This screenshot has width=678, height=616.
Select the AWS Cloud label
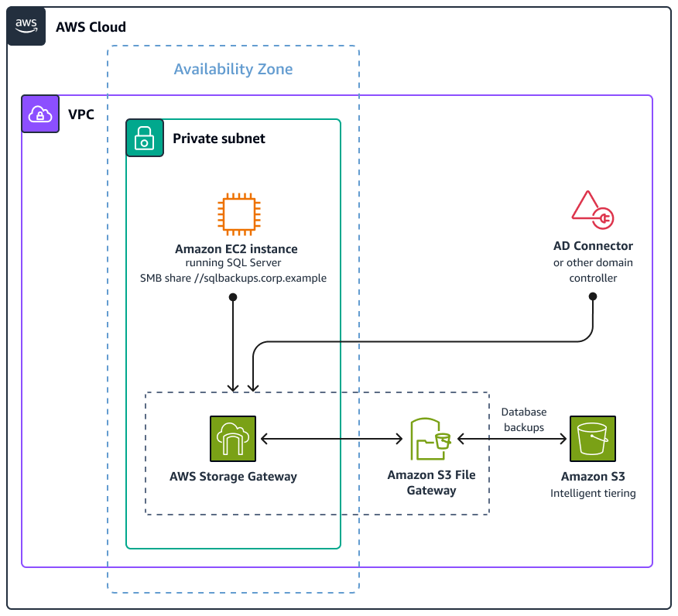[x=93, y=26]
